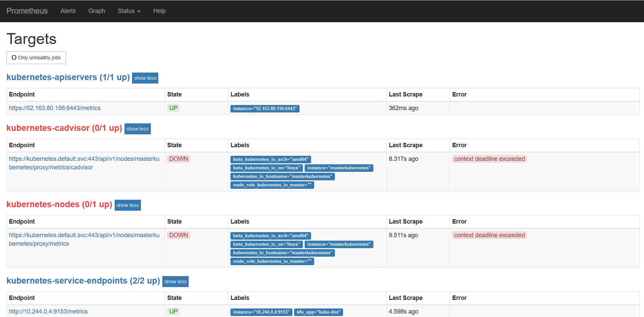Open endpoint http://10.244.0.4:9153/metrics

(48, 312)
